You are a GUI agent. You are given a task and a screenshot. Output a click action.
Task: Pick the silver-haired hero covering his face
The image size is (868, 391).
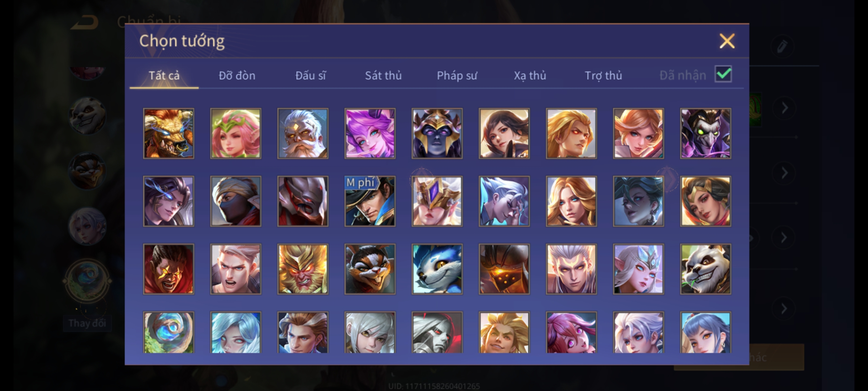pos(504,201)
